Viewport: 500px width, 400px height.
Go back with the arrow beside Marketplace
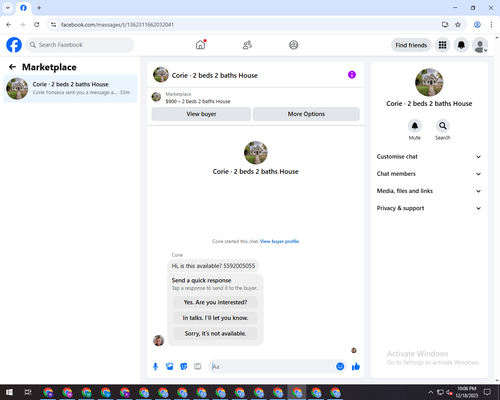click(x=12, y=67)
